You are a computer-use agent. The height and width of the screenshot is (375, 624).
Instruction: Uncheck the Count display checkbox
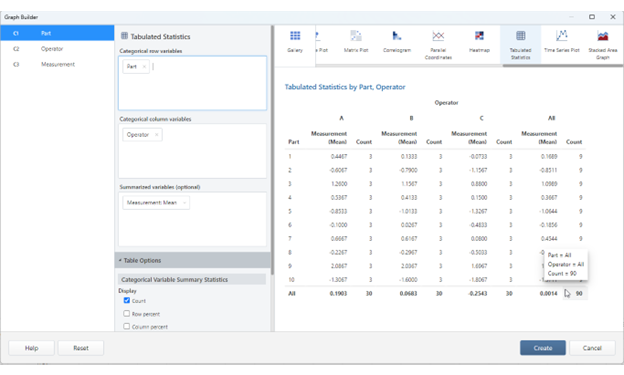click(x=127, y=301)
